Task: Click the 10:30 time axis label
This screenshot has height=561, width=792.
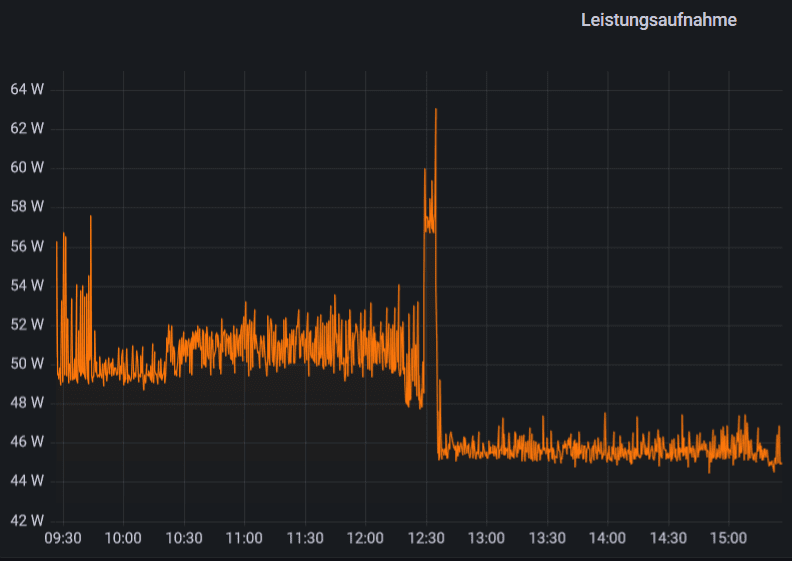Action: [184, 538]
